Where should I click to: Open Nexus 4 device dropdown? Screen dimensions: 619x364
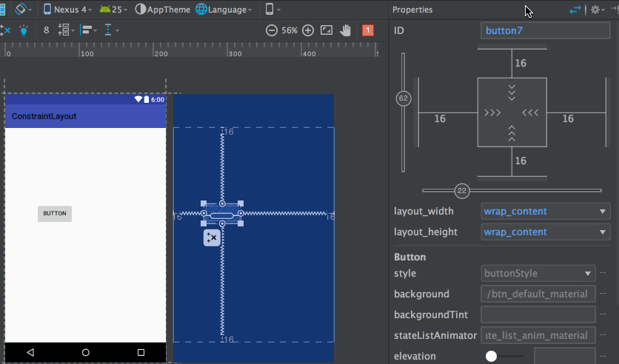pos(67,10)
